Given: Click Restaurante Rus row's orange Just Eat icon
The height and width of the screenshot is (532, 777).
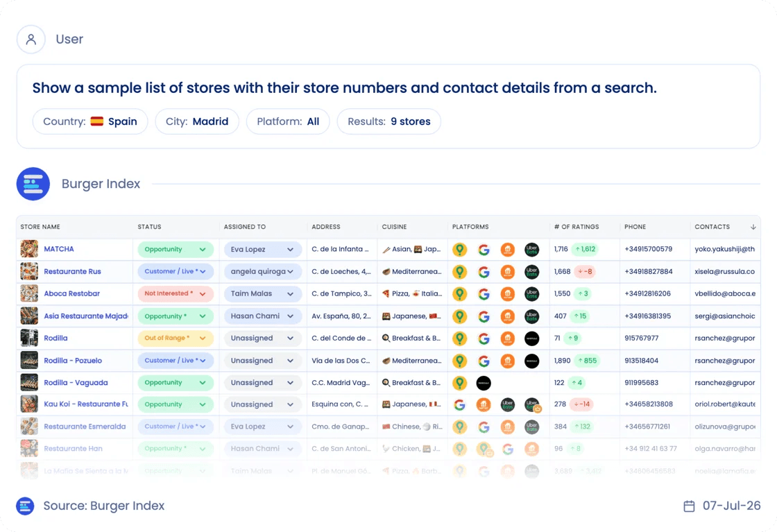Looking at the screenshot, I should (x=507, y=271).
